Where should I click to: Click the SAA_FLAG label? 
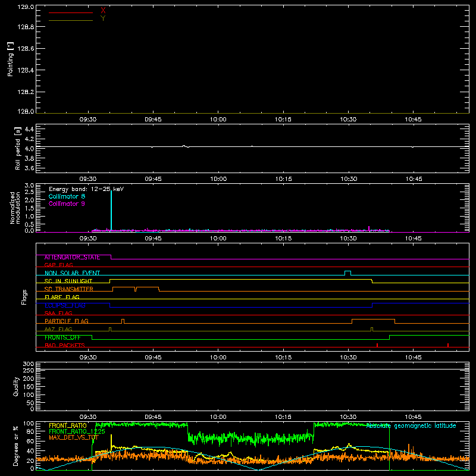tap(58, 313)
